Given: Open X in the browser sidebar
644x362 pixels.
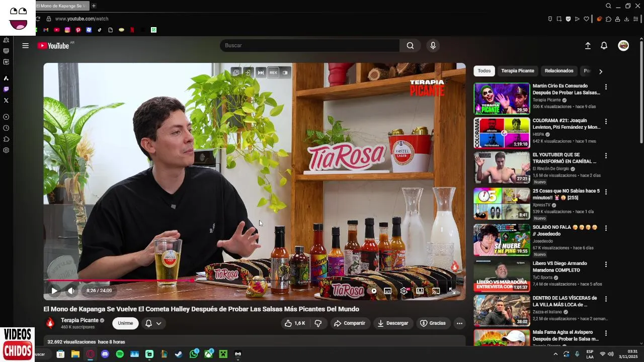Looking at the screenshot, I should coord(6,100).
